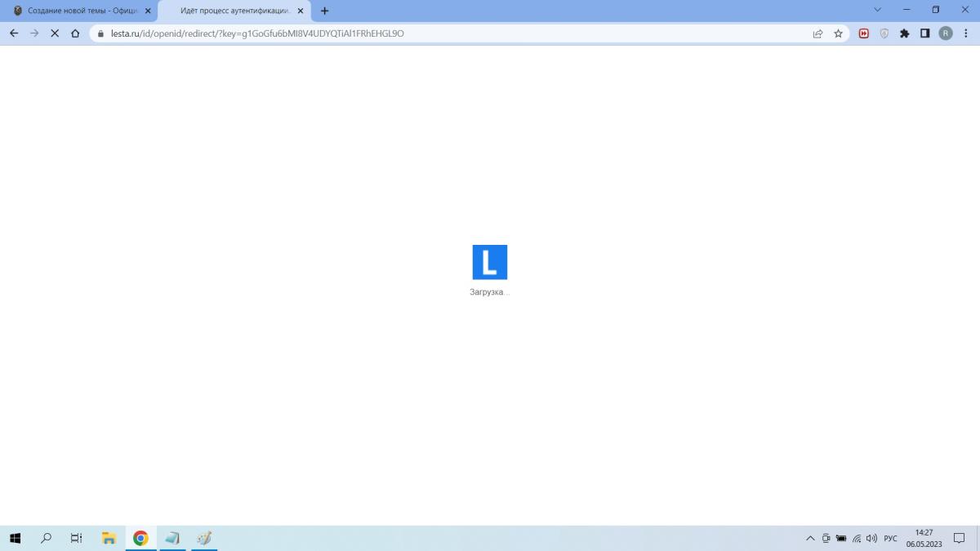Switch to Chrome on the taskbar
980x551 pixels.
[x=140, y=538]
